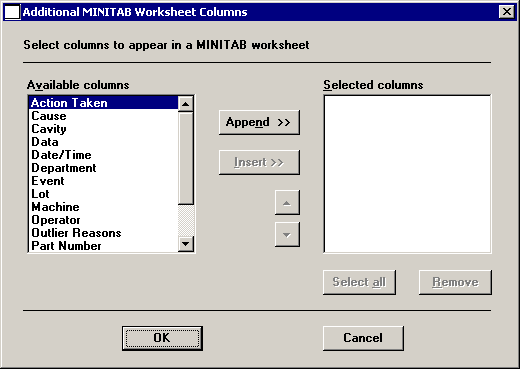Select Machine column entry

click(x=104, y=207)
